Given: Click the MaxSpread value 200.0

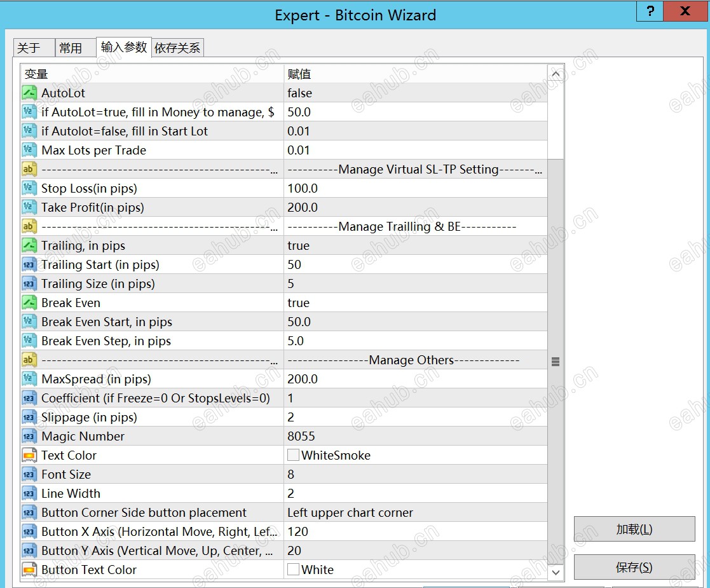Looking at the screenshot, I should click(303, 379).
